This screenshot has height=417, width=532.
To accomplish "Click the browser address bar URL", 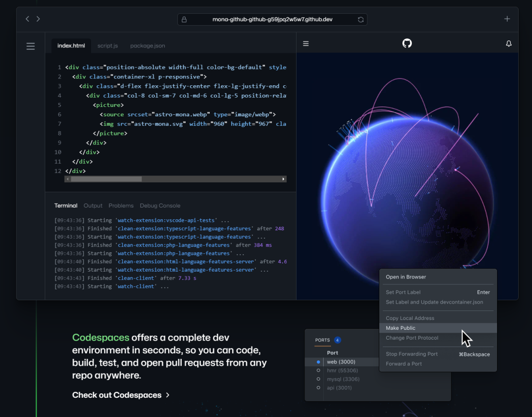I will point(272,19).
